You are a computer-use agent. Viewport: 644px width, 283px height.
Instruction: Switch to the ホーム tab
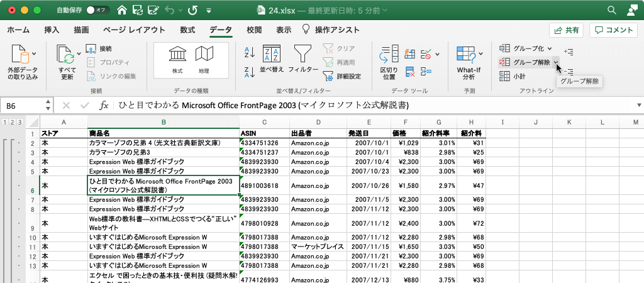[18, 30]
